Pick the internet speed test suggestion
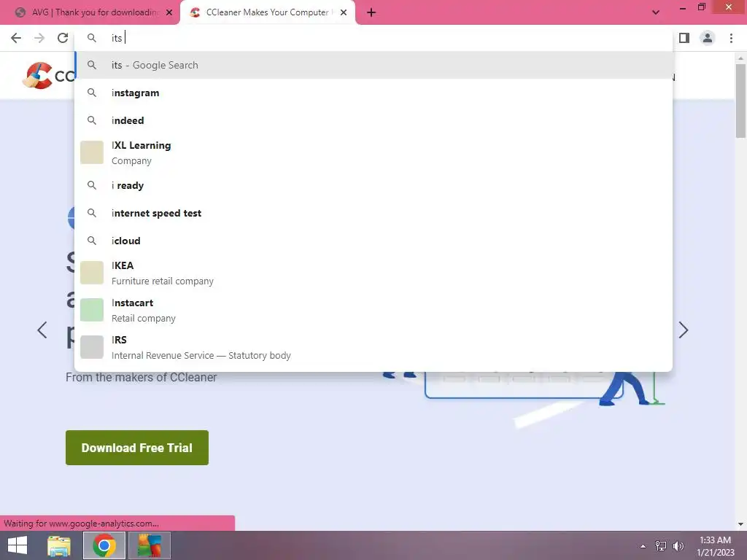This screenshot has width=747, height=560. click(373, 213)
